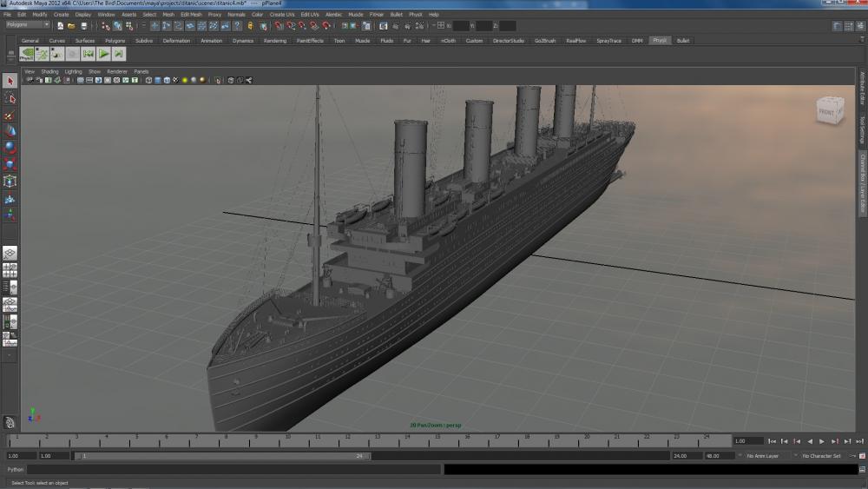Screen dimensions: 868x489
Task: Step forward one key
Action: coord(835,441)
